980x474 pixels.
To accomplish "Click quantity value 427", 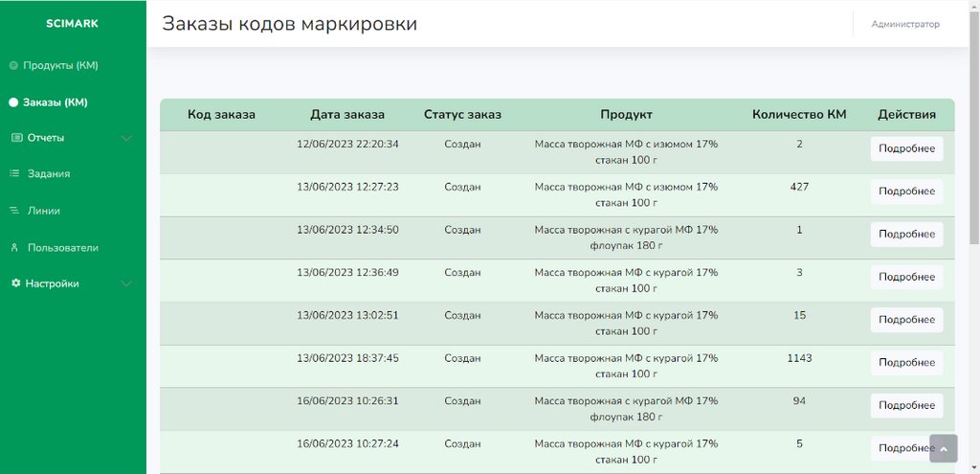I will (799, 187).
